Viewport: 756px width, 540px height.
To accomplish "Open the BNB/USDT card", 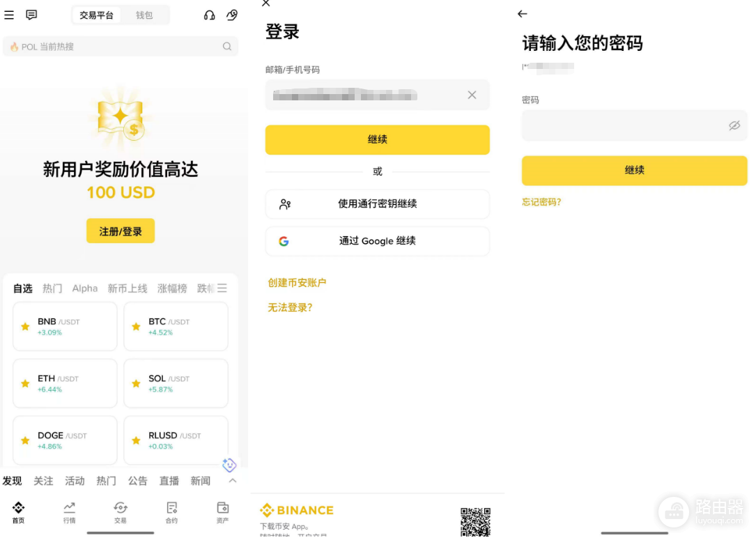I will point(65,327).
